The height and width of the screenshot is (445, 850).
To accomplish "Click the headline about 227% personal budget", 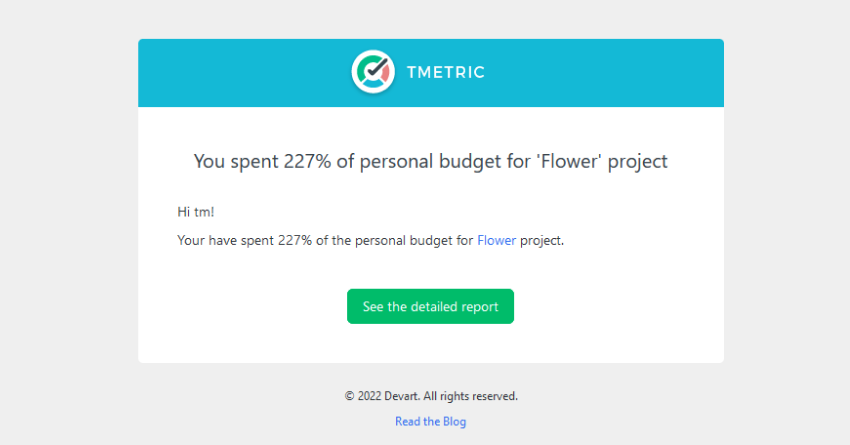I will click(x=430, y=162).
